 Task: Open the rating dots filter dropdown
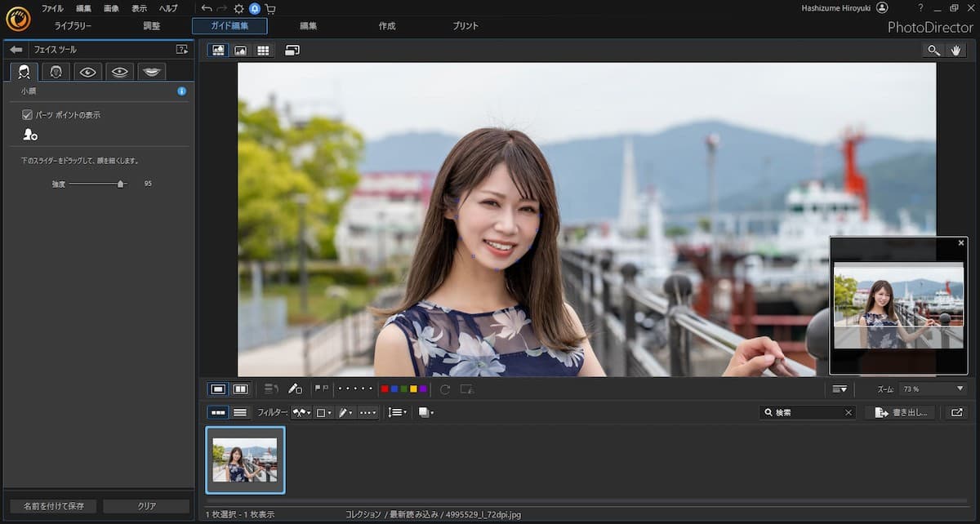(368, 413)
